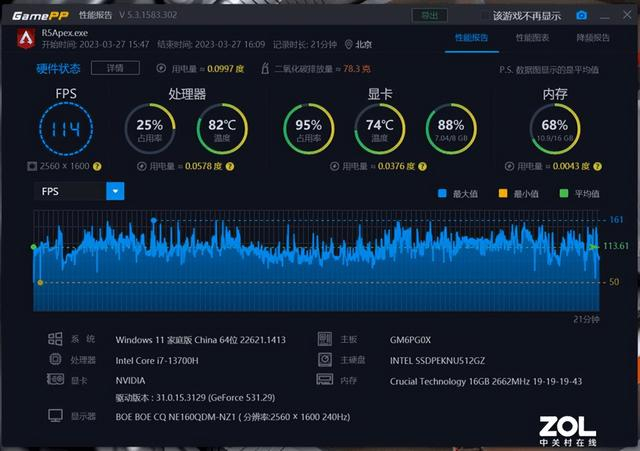Take a screenshot with the blue camera icon

(x=581, y=16)
